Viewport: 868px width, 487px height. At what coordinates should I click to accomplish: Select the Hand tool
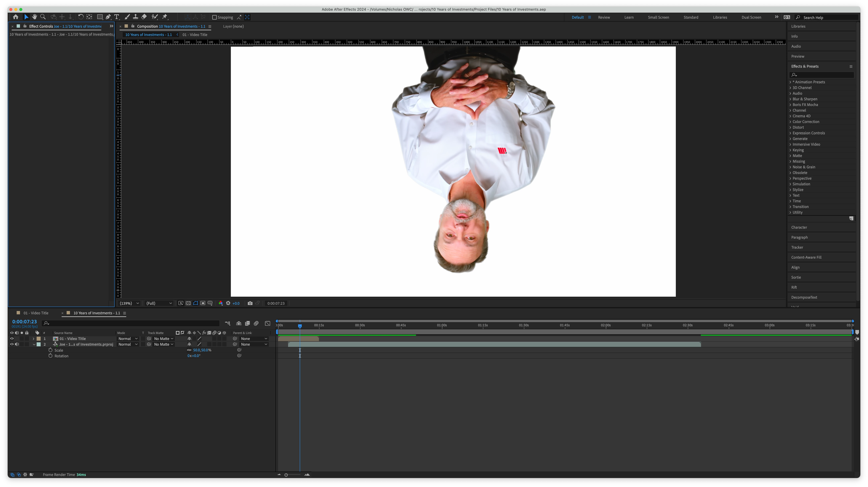click(34, 17)
